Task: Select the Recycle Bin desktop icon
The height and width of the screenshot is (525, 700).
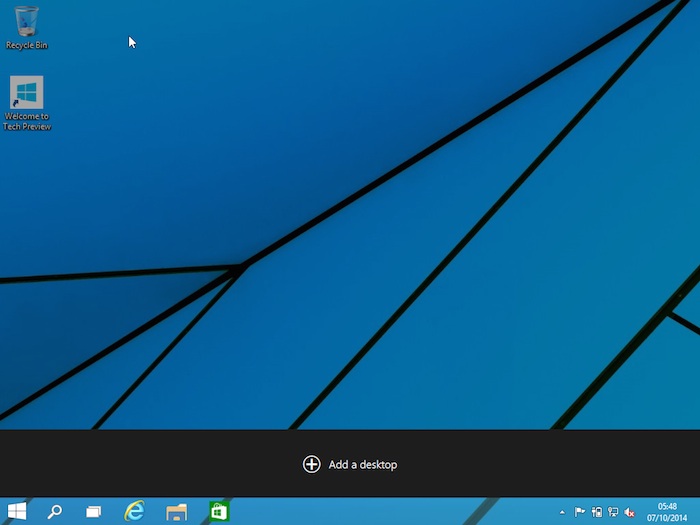Action: 27,21
